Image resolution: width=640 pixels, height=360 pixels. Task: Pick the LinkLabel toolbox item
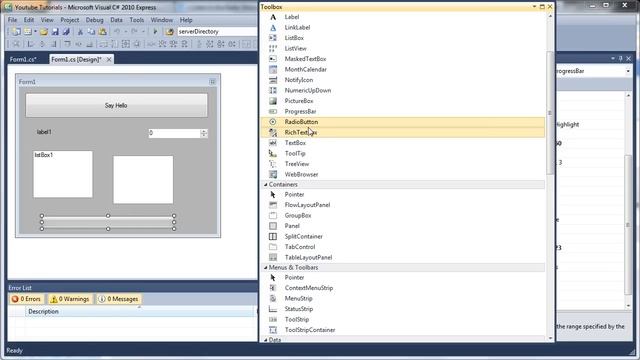click(297, 27)
